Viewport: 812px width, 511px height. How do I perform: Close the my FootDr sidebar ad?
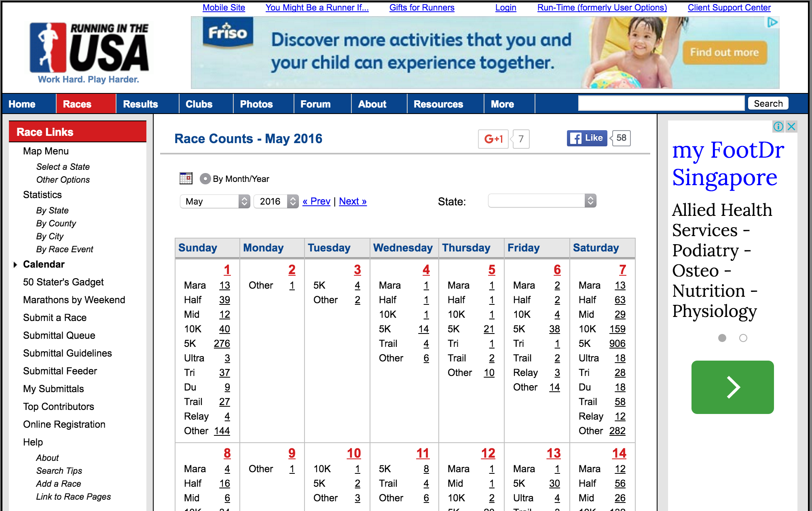point(791,127)
